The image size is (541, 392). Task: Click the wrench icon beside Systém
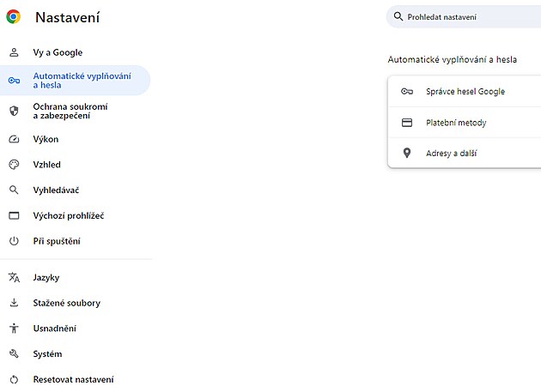[14, 354]
